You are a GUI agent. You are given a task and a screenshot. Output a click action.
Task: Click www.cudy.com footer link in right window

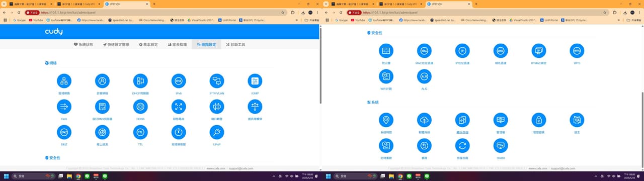tap(538, 168)
